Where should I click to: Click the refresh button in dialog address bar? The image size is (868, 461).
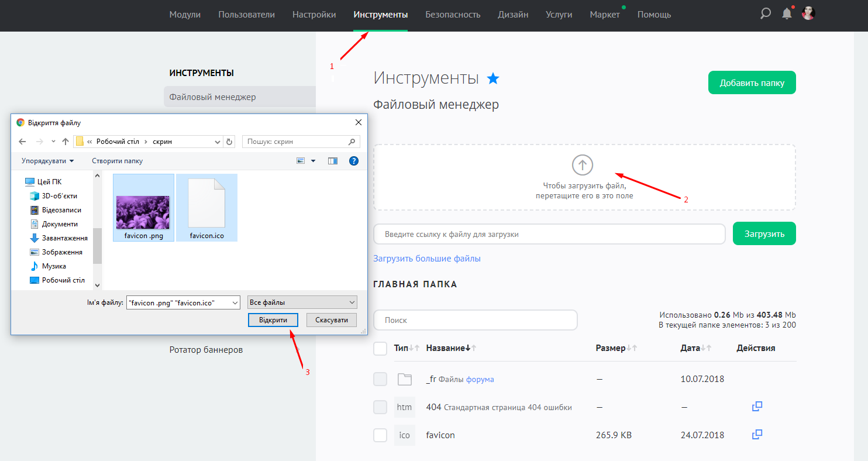click(x=229, y=142)
